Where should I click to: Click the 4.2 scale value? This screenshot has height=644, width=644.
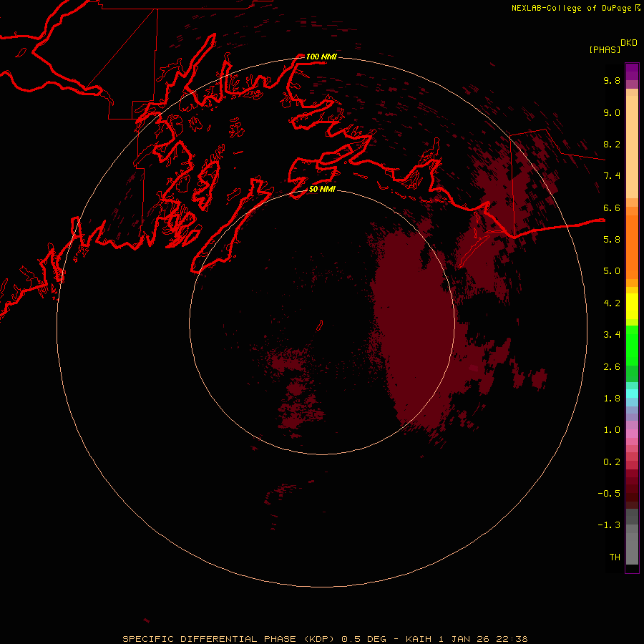[612, 303]
